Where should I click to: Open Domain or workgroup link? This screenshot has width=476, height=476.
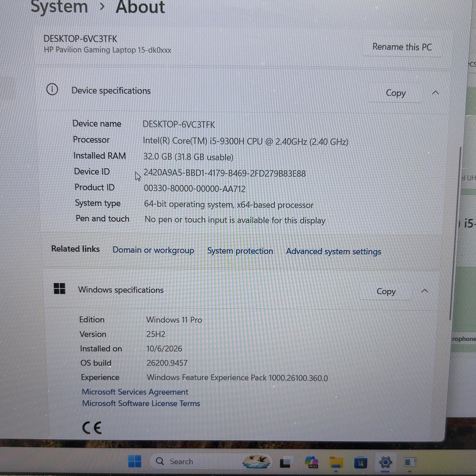153,250
